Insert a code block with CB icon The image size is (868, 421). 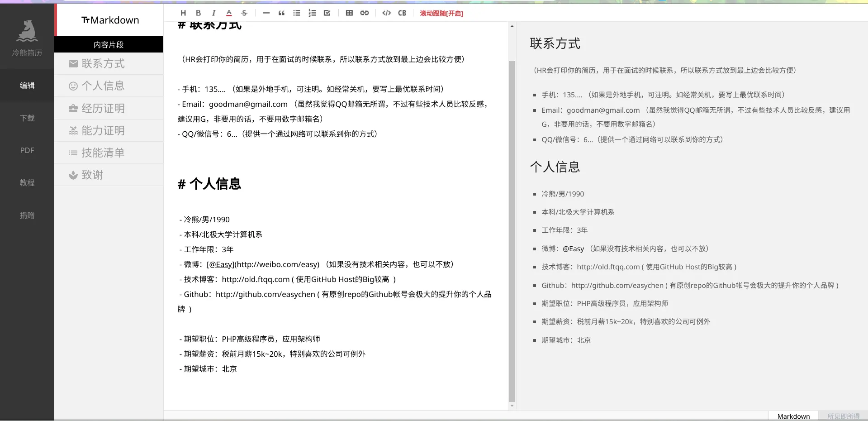402,13
